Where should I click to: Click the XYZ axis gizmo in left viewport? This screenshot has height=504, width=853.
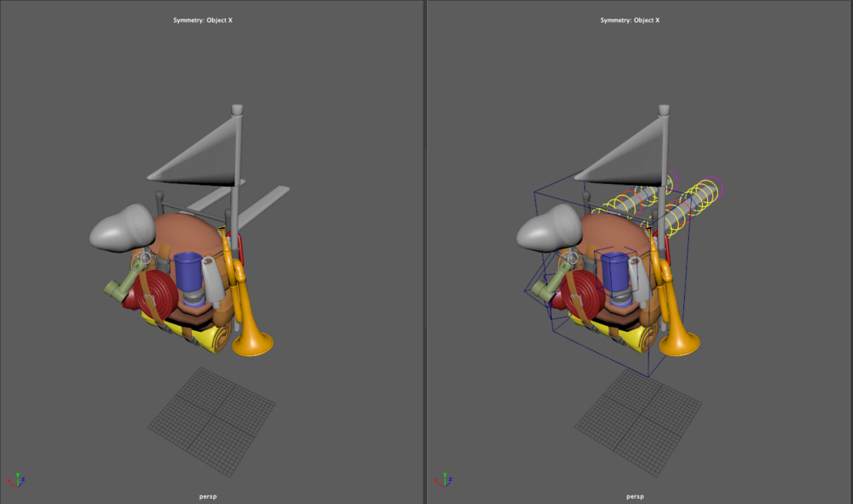tap(16, 479)
